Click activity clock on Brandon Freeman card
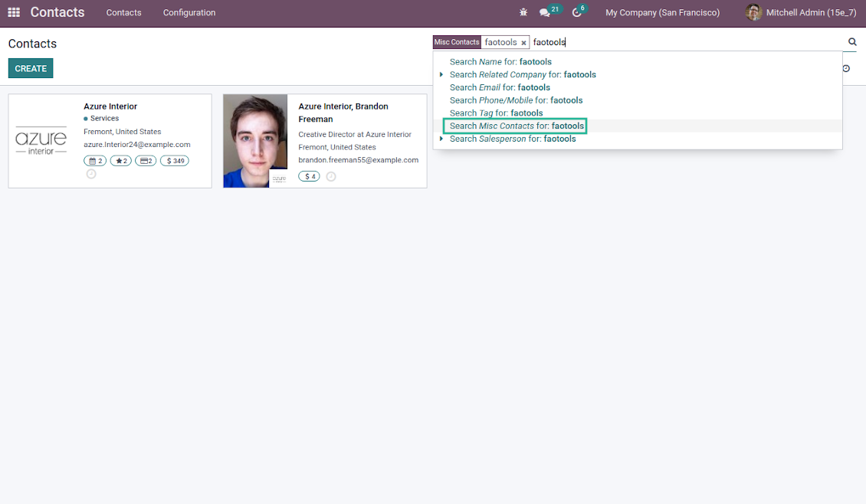The height and width of the screenshot is (504, 866). [x=331, y=176]
